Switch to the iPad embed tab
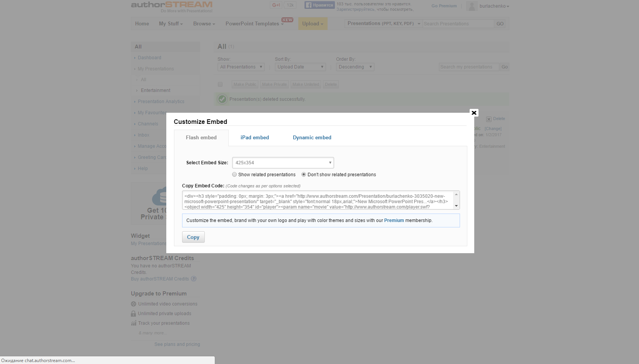 [254, 138]
